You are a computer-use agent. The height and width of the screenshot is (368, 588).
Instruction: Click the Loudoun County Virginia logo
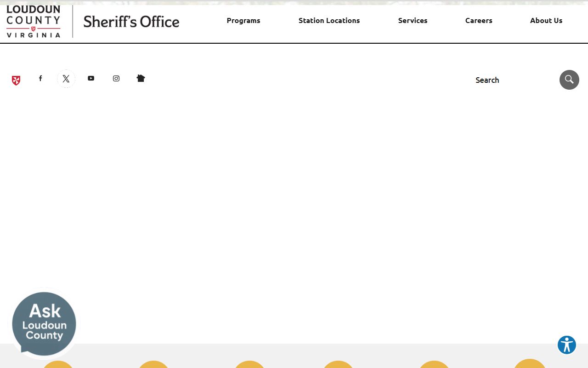[x=34, y=22]
